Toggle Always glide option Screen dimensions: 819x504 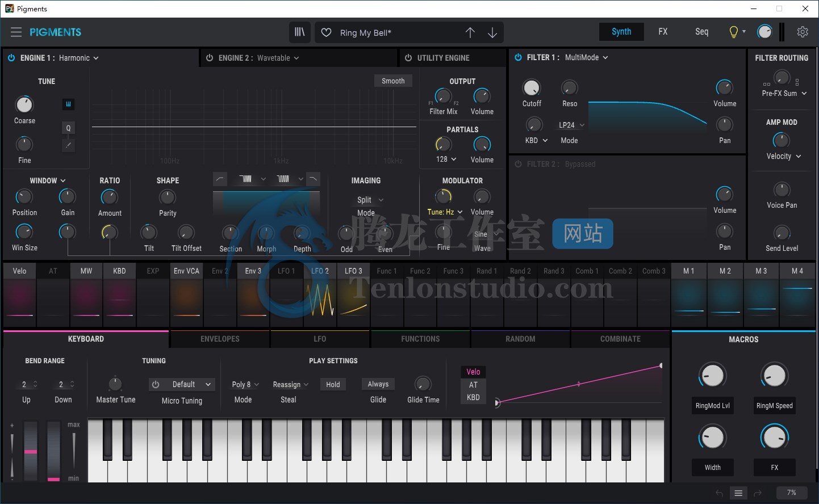[378, 384]
